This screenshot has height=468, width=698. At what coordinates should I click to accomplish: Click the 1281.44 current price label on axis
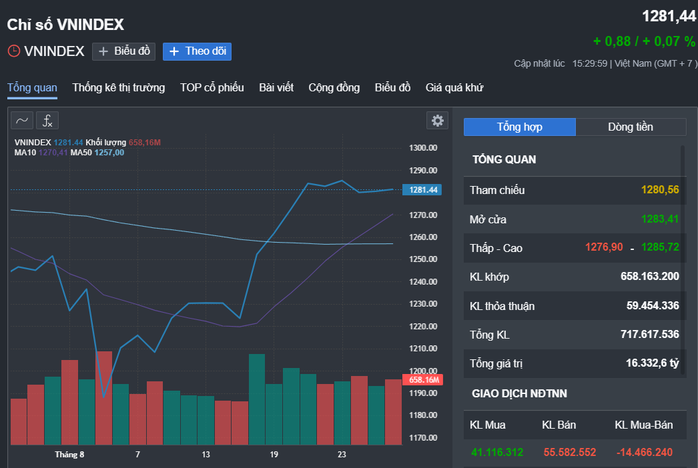tap(422, 190)
